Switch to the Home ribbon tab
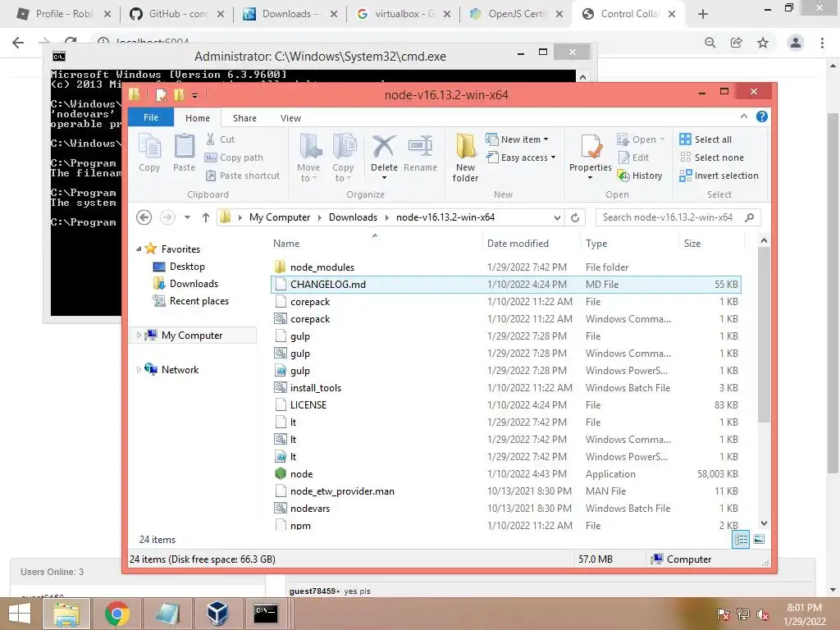This screenshot has height=630, width=840. click(x=198, y=118)
